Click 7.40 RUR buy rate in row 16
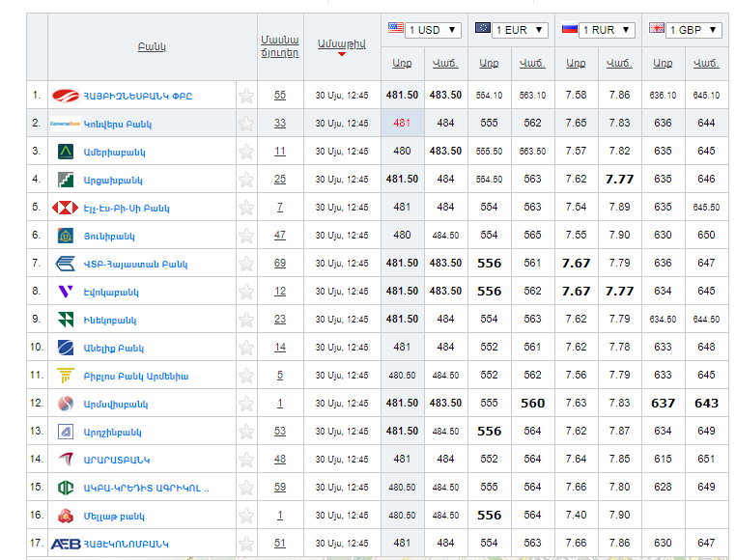736x560 pixels. coord(576,515)
